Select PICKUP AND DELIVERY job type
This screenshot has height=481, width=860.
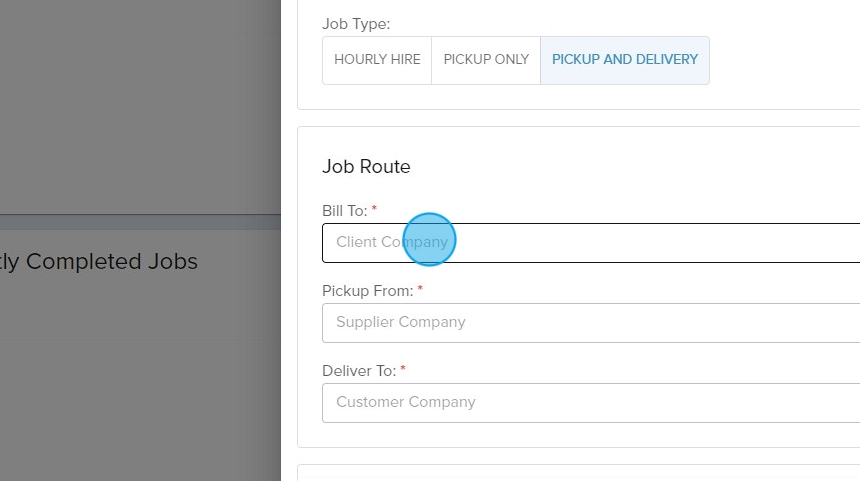(x=625, y=60)
